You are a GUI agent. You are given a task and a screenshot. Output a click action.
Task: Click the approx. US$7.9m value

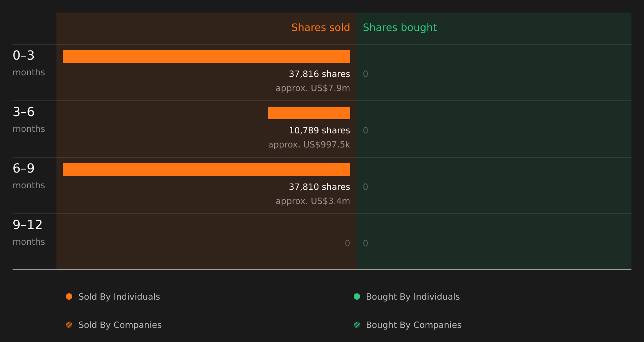313,88
